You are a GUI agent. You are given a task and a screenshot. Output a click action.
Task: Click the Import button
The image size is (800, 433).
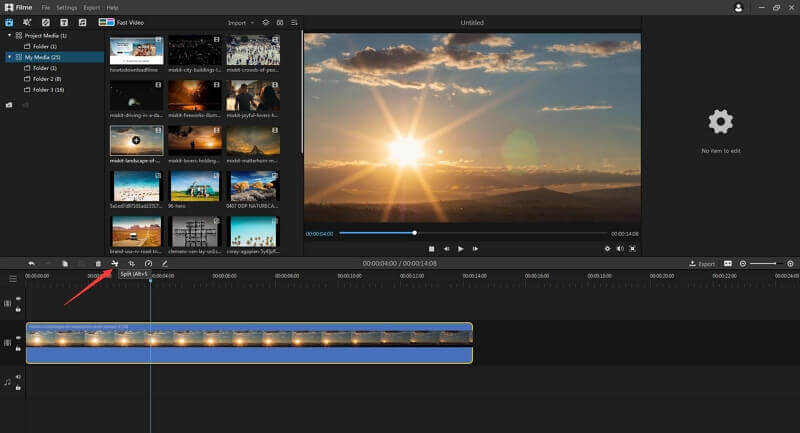click(237, 23)
